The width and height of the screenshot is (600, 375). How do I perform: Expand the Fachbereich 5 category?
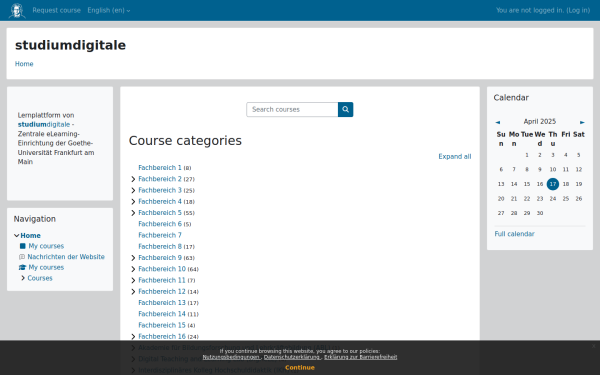tap(133, 213)
